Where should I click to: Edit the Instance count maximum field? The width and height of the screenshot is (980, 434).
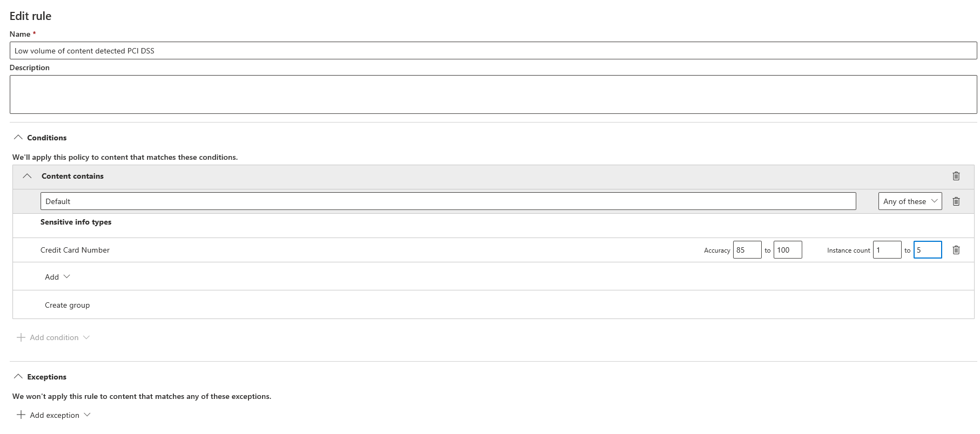click(927, 250)
